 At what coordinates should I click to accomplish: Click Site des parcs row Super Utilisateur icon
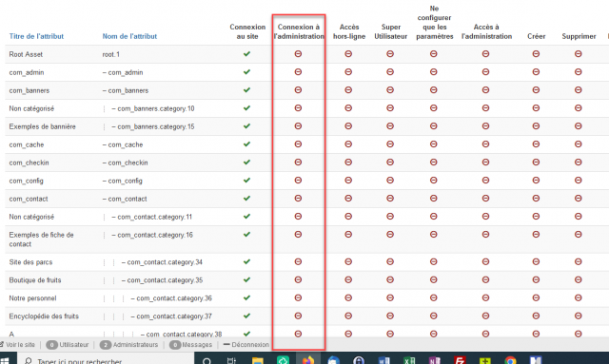390,261
